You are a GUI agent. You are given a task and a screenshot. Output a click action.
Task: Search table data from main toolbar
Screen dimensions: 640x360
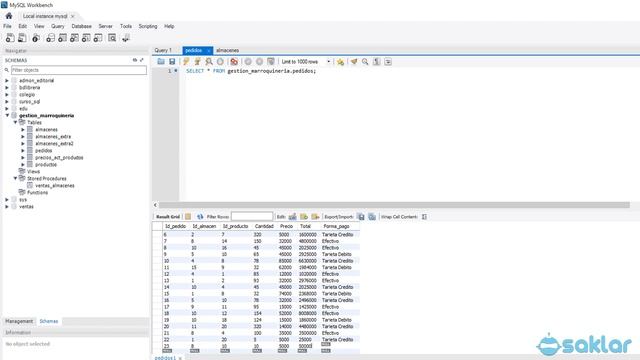(x=112, y=38)
